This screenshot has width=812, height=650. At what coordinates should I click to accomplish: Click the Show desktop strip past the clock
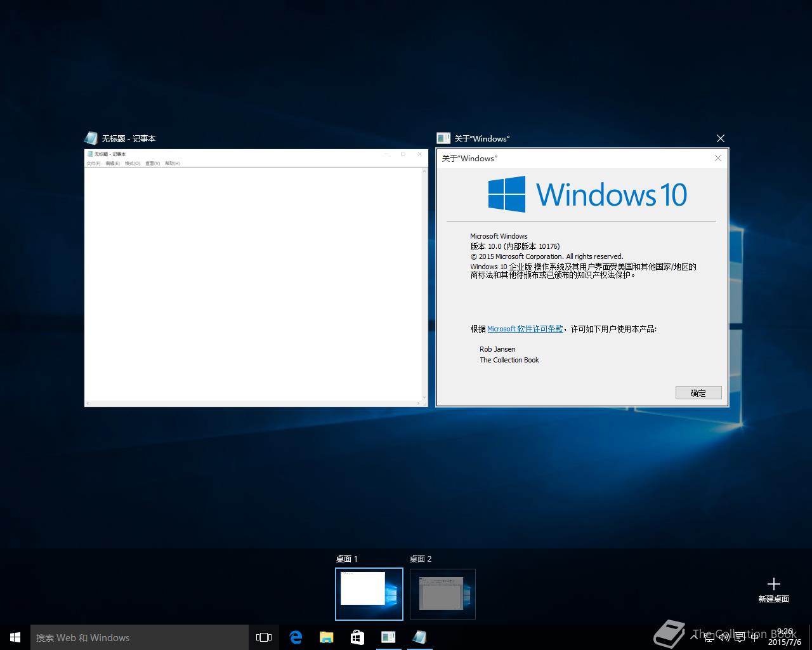pyautogui.click(x=810, y=637)
